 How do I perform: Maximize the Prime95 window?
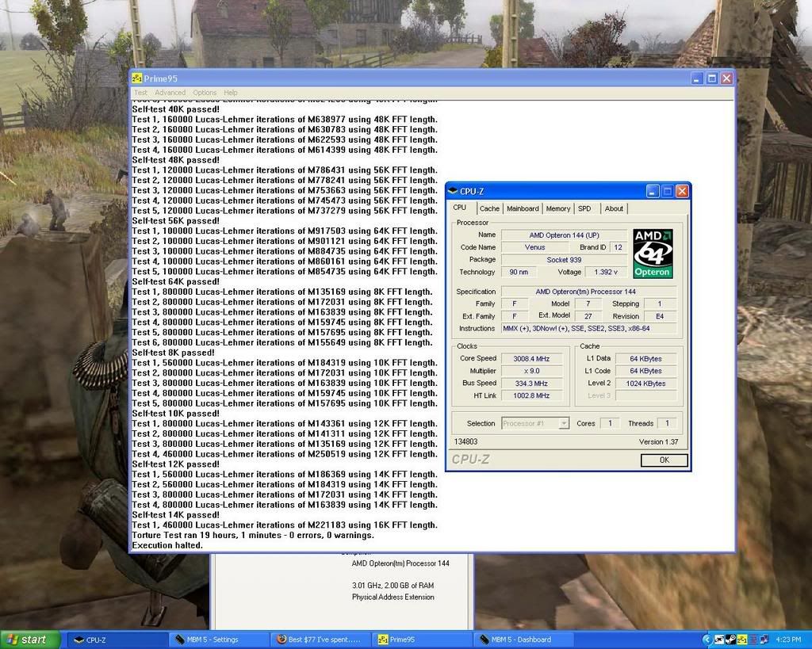(x=711, y=78)
